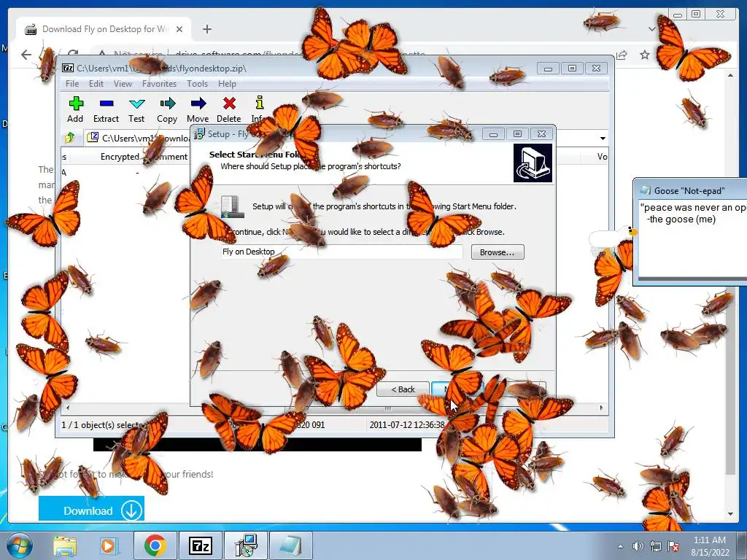The image size is (747, 560).
Task: Open the View menu in 7-Zip
Action: coord(123,84)
